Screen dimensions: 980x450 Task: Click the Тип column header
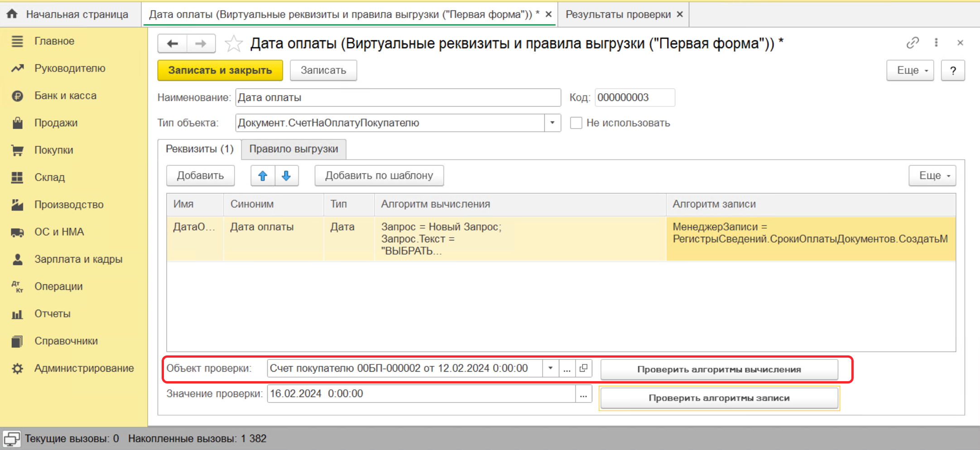coord(349,204)
